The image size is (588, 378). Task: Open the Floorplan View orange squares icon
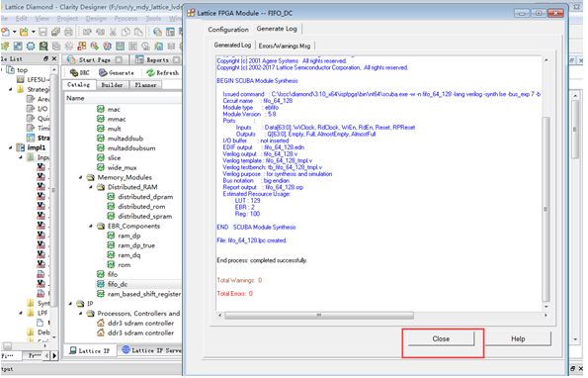click(x=81, y=47)
